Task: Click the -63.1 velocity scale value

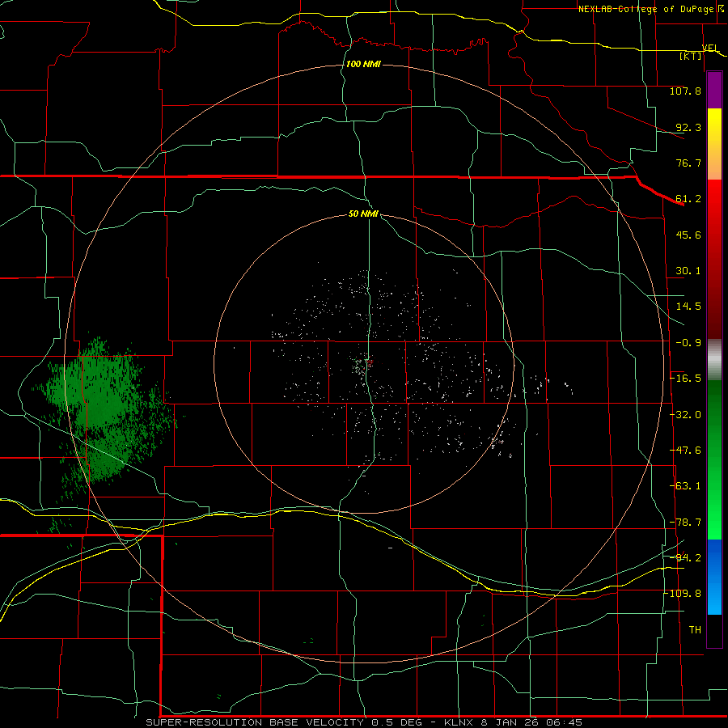Action: click(685, 486)
